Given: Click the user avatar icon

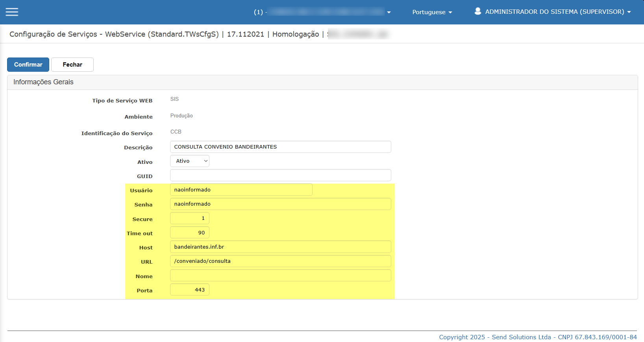Looking at the screenshot, I should [477, 11].
